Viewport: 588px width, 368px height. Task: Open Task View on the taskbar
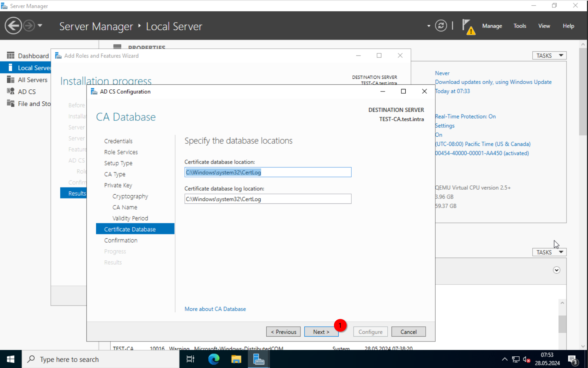point(190,359)
